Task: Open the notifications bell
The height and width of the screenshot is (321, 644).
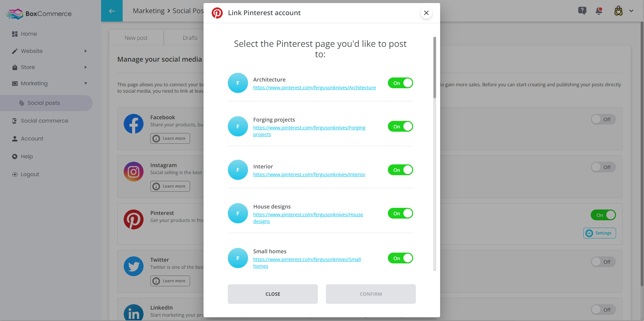Action: (599, 11)
